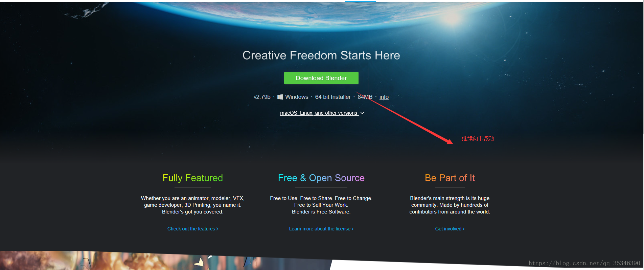Open the info link
This screenshot has width=644, height=270.
point(384,97)
